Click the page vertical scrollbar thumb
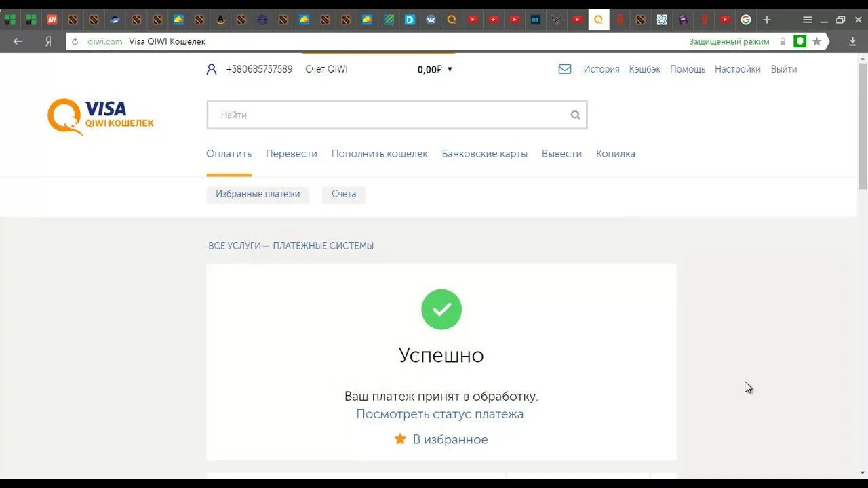 [x=863, y=125]
